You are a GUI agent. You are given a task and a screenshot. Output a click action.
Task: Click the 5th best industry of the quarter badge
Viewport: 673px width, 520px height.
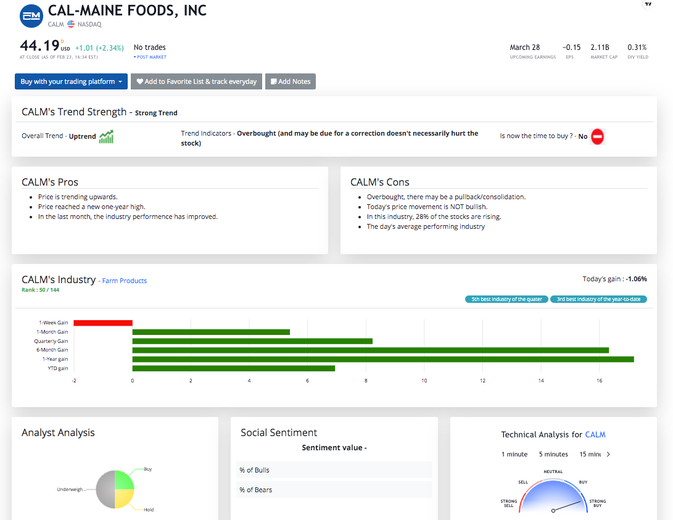click(506, 299)
